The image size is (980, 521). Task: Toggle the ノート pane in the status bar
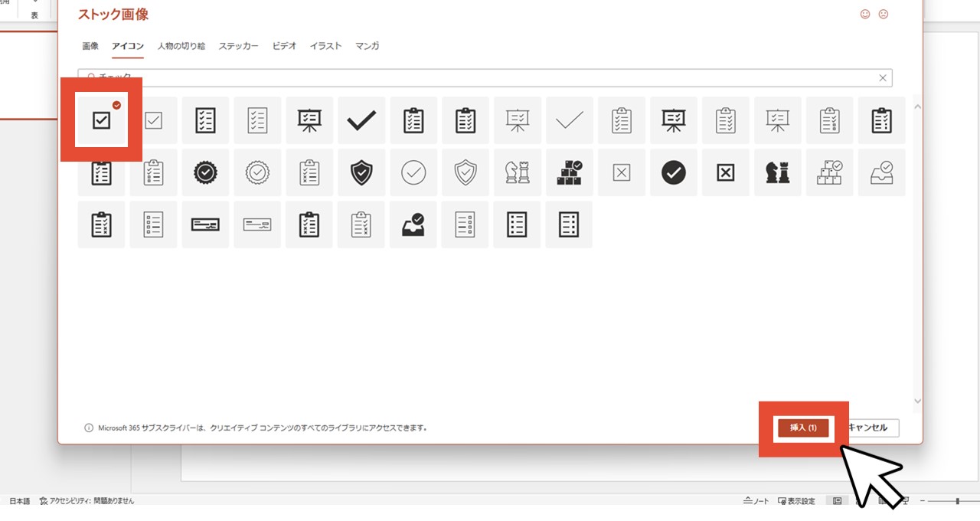(x=756, y=501)
